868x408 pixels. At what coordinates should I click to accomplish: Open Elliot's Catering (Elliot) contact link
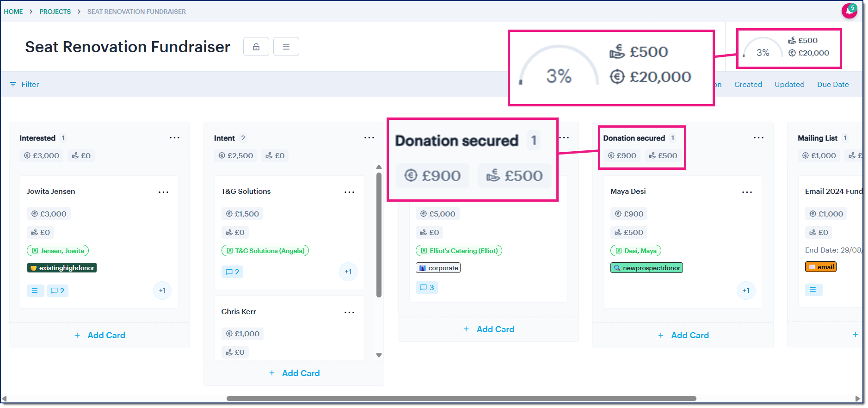click(459, 251)
